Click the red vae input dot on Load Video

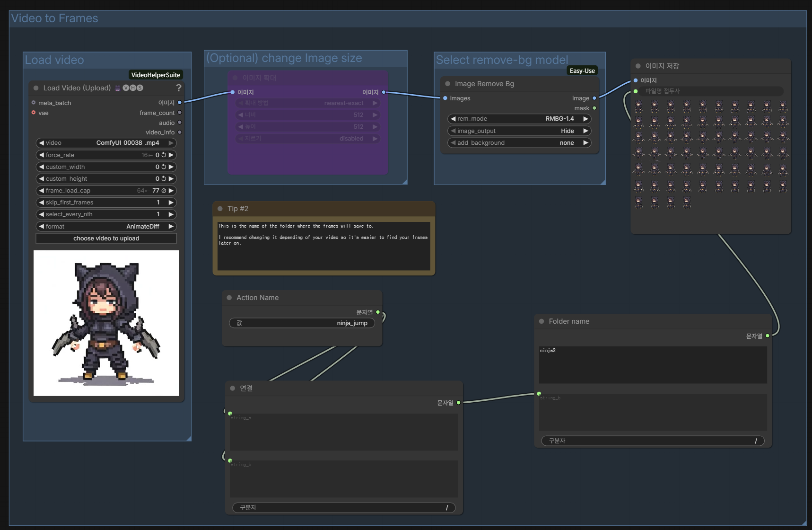click(x=34, y=113)
